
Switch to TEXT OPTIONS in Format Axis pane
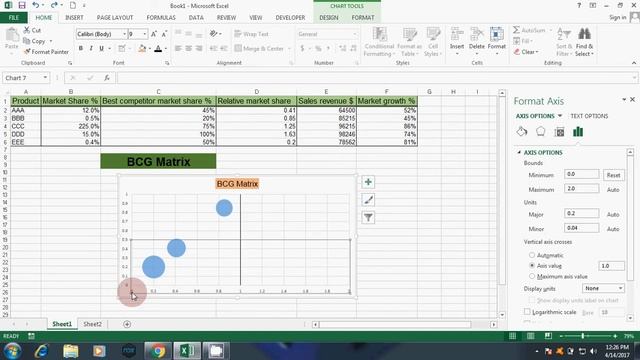coord(589,116)
